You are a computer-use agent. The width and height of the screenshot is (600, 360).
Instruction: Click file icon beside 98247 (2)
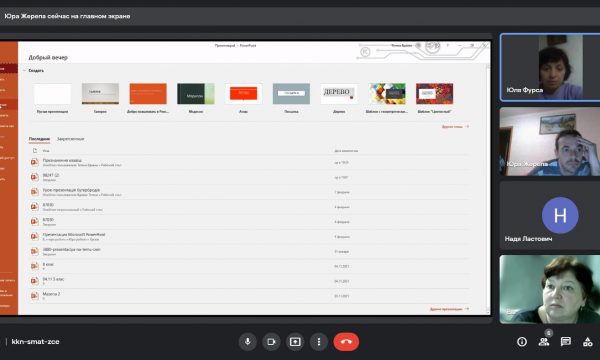34,177
